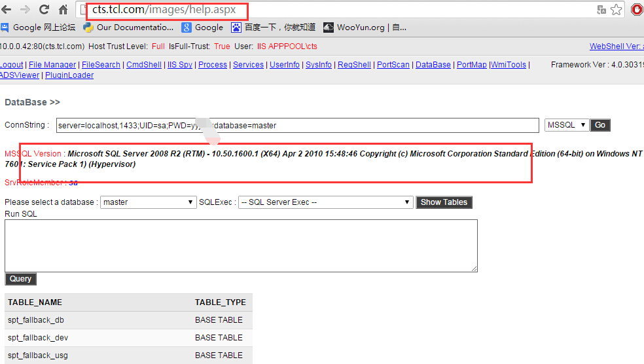The width and height of the screenshot is (644, 364).
Task: Click the browser back arrow
Action: point(6,9)
